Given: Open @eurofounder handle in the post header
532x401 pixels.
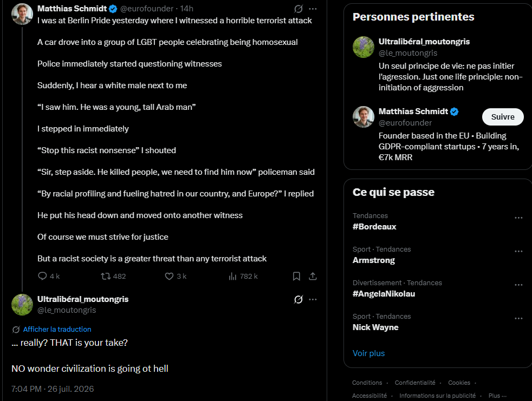Looking at the screenshot, I should coord(147,9).
